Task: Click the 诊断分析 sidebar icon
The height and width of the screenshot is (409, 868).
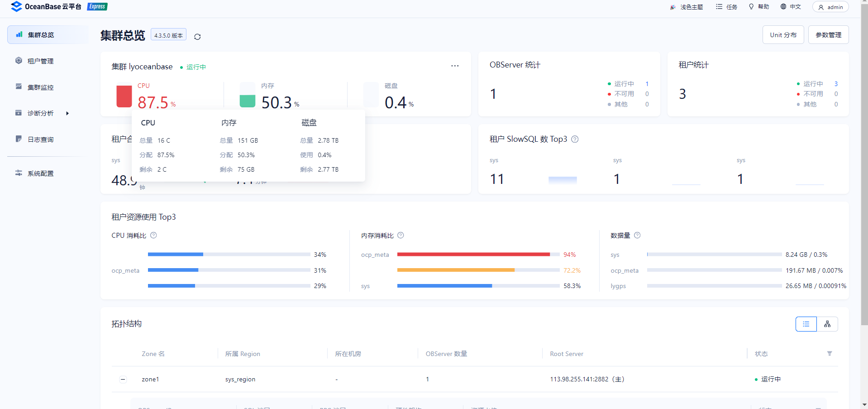Action: click(x=19, y=113)
